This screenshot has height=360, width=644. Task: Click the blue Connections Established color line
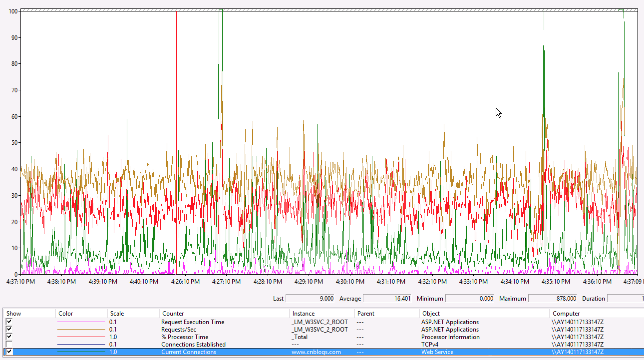(81, 344)
